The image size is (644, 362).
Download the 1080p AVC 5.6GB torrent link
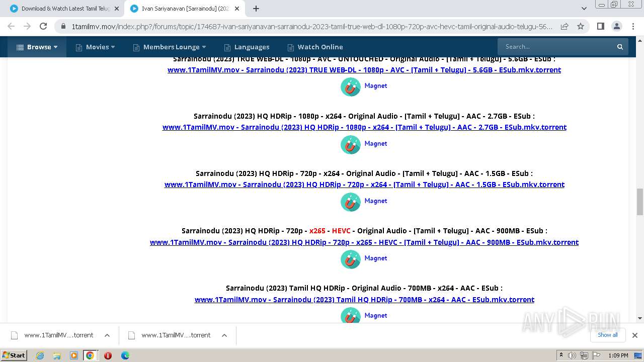click(x=364, y=70)
